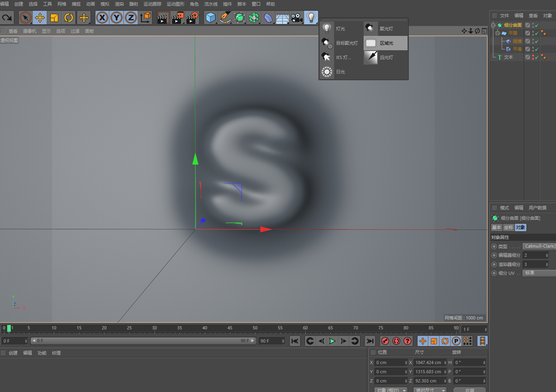Click the record active objects button
The width and height of the screenshot is (556, 392).
[x=385, y=341]
